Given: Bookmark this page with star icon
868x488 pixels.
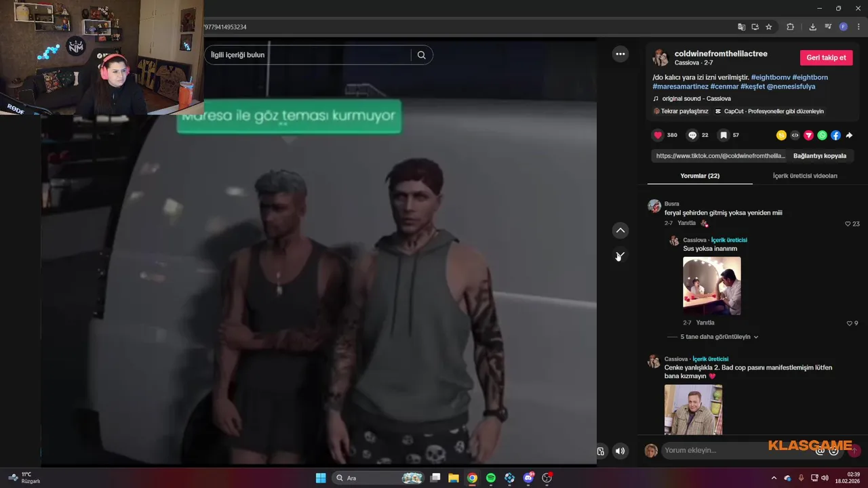Looking at the screenshot, I should point(769,27).
